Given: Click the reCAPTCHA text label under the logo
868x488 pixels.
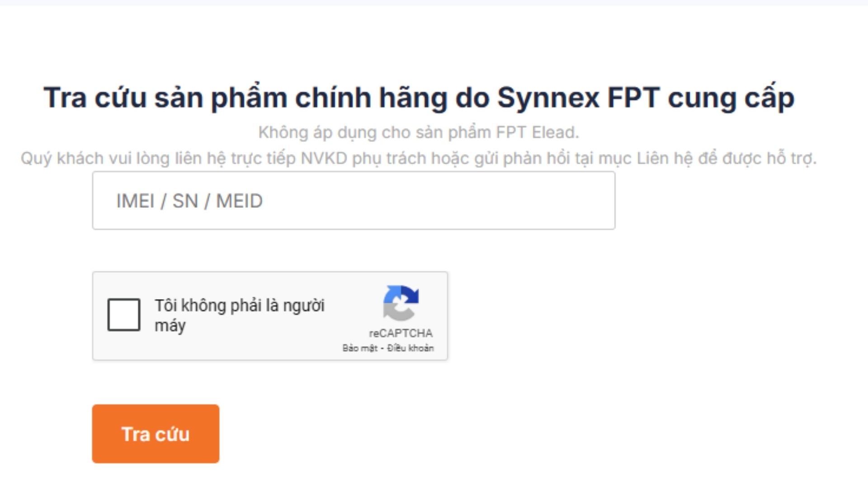Looking at the screenshot, I should point(401,333).
